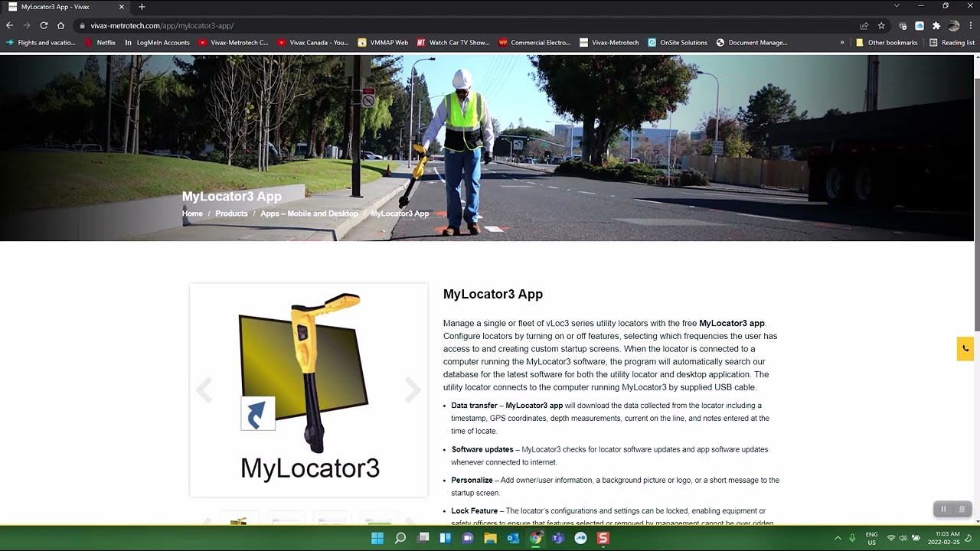
Task: Open Document Manage... bookmark
Action: (x=752, y=43)
